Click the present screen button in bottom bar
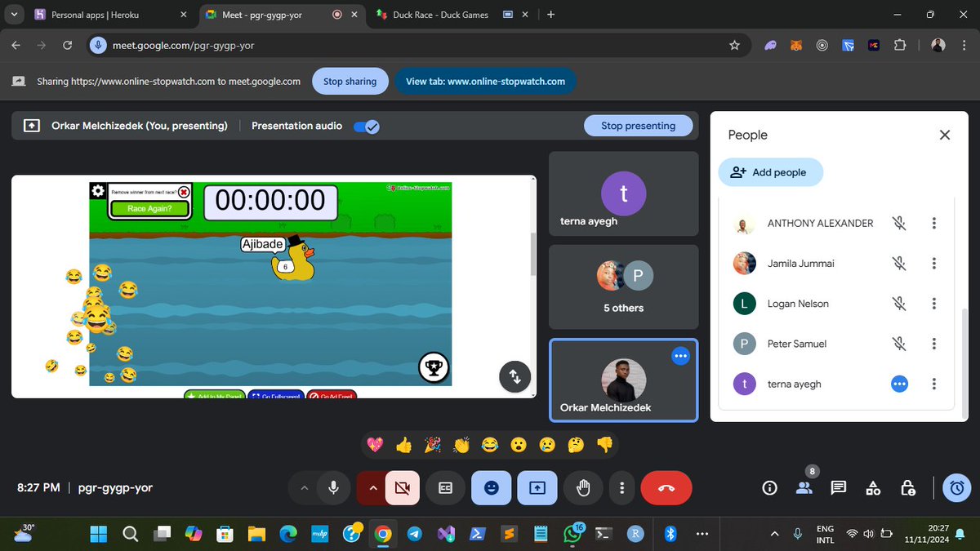Image resolution: width=980 pixels, height=551 pixels. [x=537, y=488]
